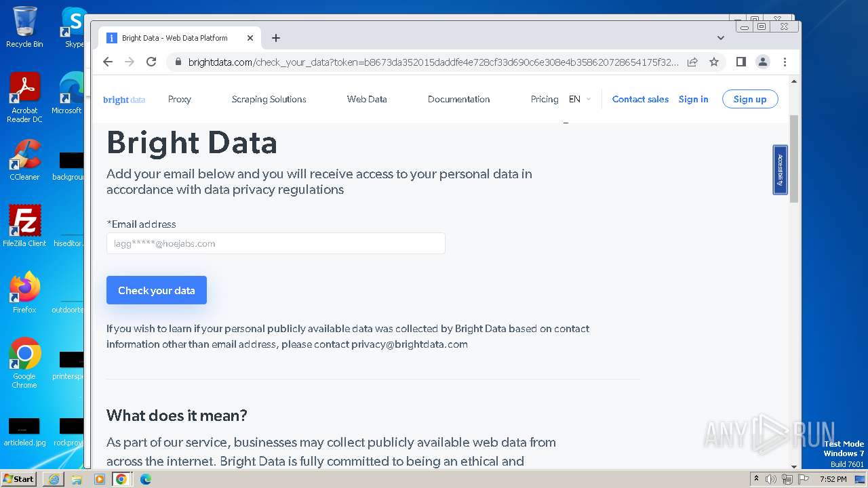Open the Recycle Bin desktop icon
This screenshot has width=868, height=488.
click(x=24, y=27)
